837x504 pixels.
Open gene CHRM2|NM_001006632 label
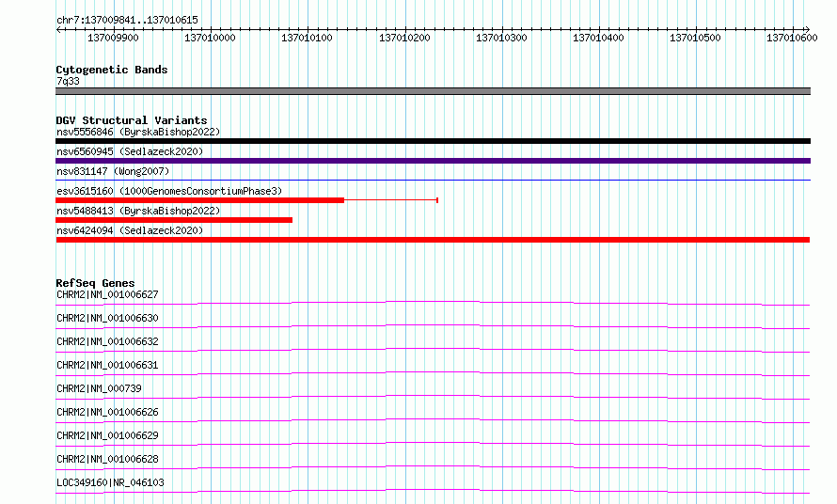(x=107, y=341)
